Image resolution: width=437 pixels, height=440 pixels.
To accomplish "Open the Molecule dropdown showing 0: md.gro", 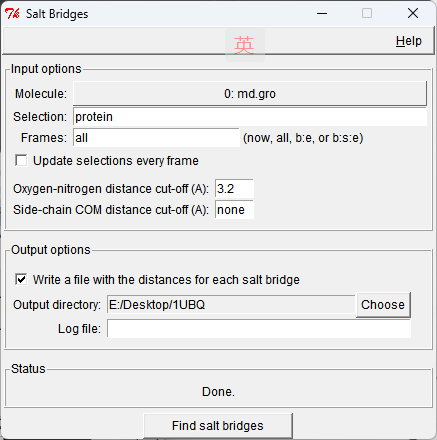I will click(x=250, y=94).
